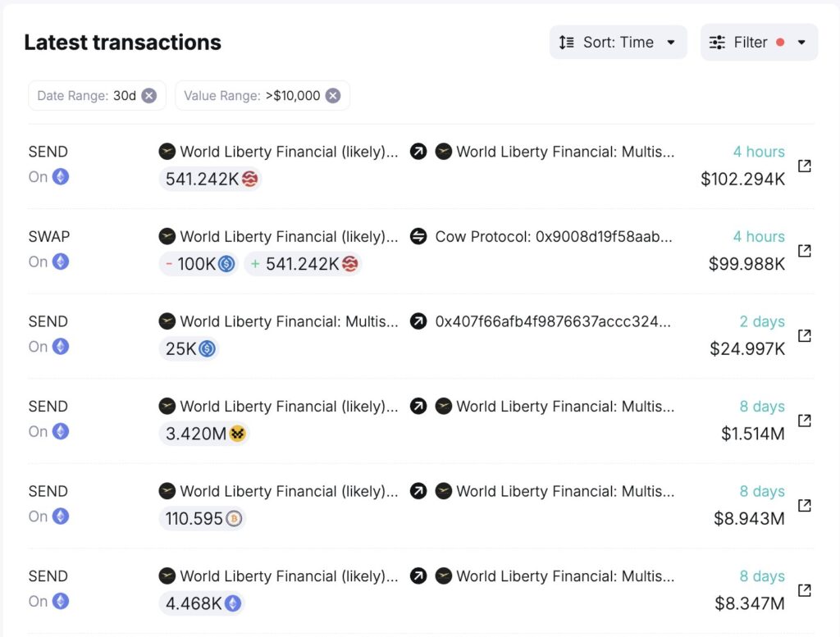The height and width of the screenshot is (637, 840).
Task: Remove the Value Range >$10,000 filter
Action: 332,96
